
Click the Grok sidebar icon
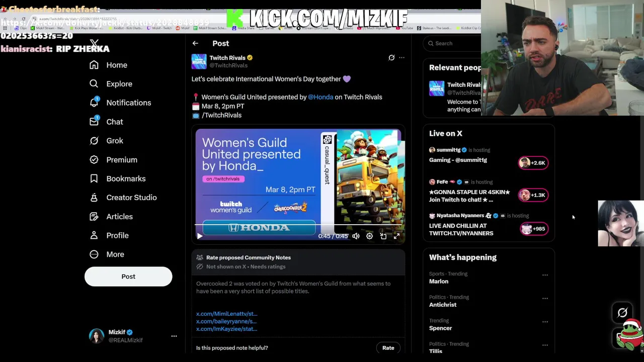click(94, 141)
